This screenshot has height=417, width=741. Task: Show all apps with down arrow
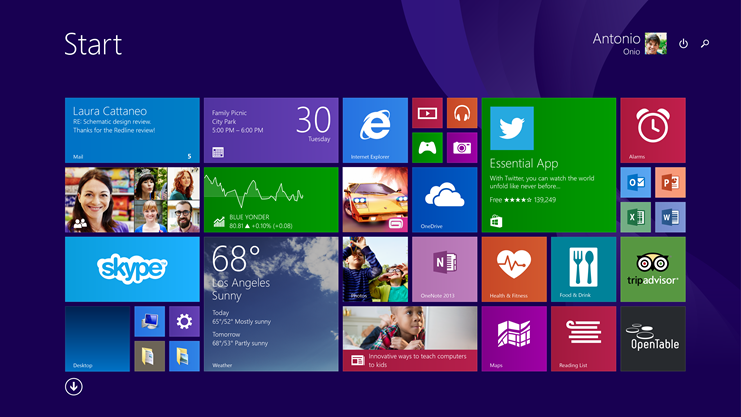74,387
